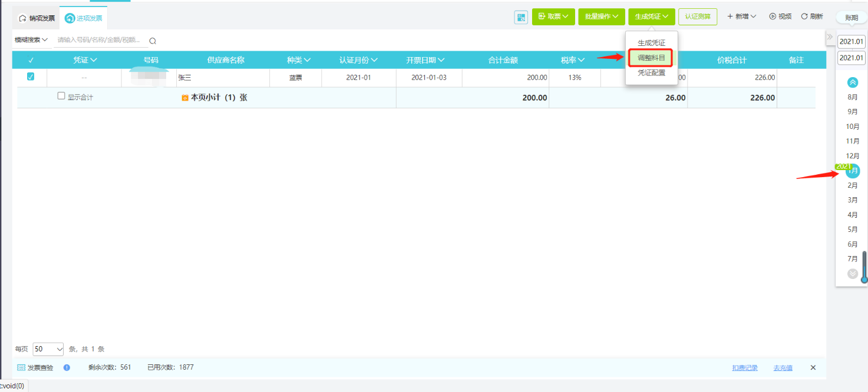The height and width of the screenshot is (392, 868).
Task: Click the second 2021.01 period field
Action: pyautogui.click(x=852, y=58)
